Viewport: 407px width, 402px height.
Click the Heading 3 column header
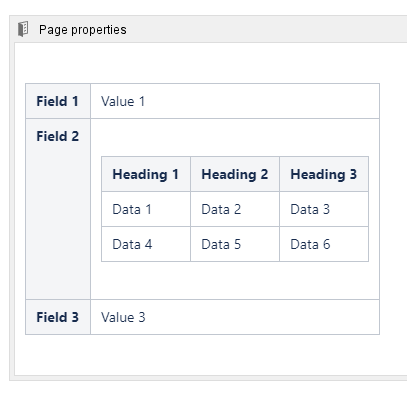[324, 174]
